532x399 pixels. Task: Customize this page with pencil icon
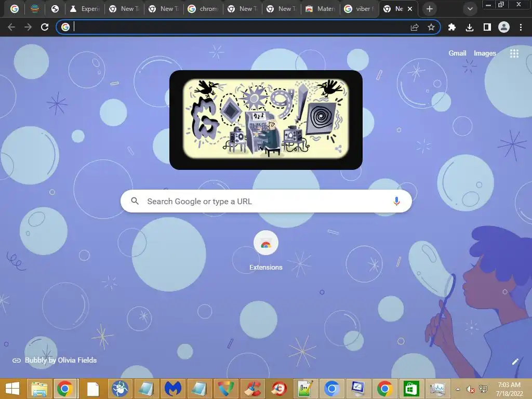(515, 362)
